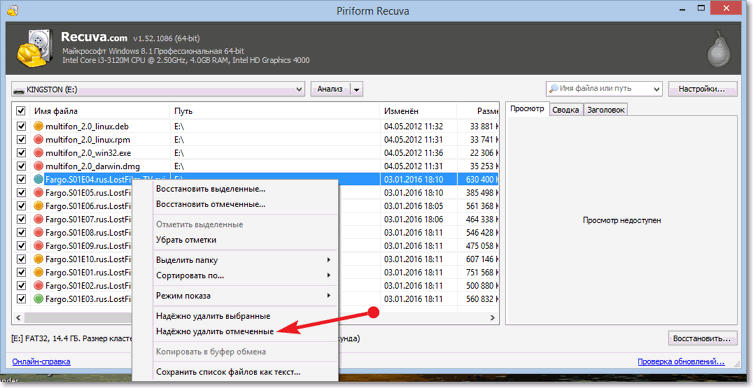Click the KINGSTON drive icon in selector
The image size is (753, 388).
19,90
